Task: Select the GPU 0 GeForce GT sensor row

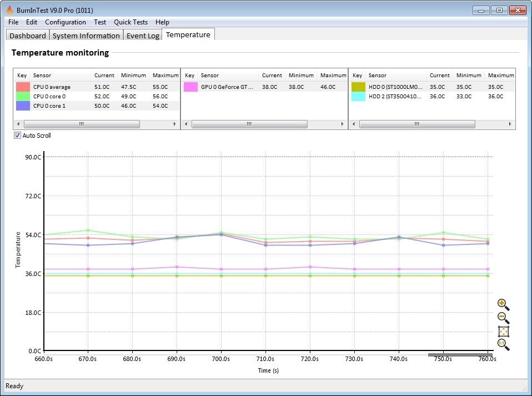Action: click(x=265, y=87)
